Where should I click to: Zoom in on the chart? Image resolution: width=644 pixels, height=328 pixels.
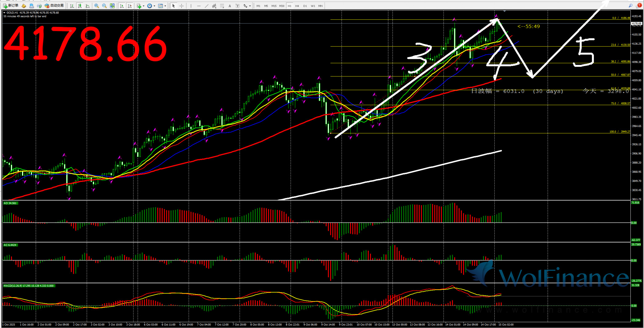(x=97, y=6)
